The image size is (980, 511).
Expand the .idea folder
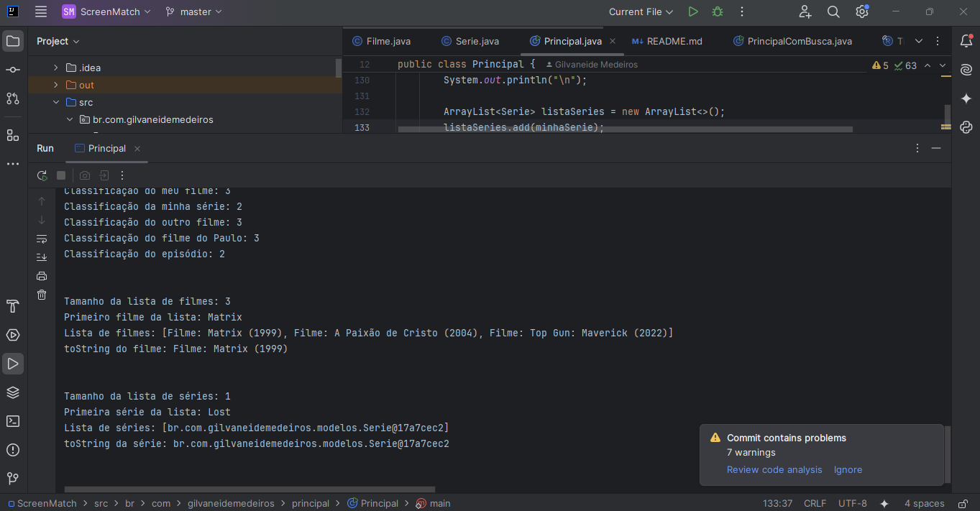coord(56,68)
